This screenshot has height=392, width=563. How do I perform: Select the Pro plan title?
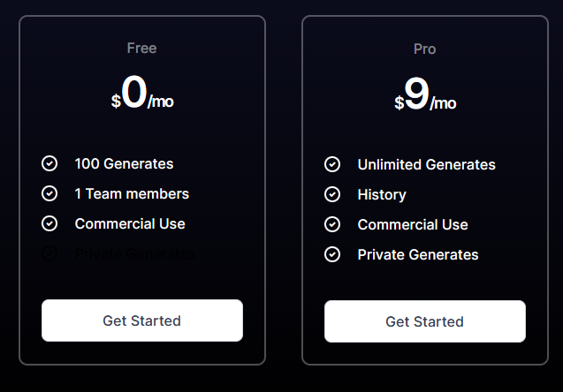pyautogui.click(x=425, y=49)
